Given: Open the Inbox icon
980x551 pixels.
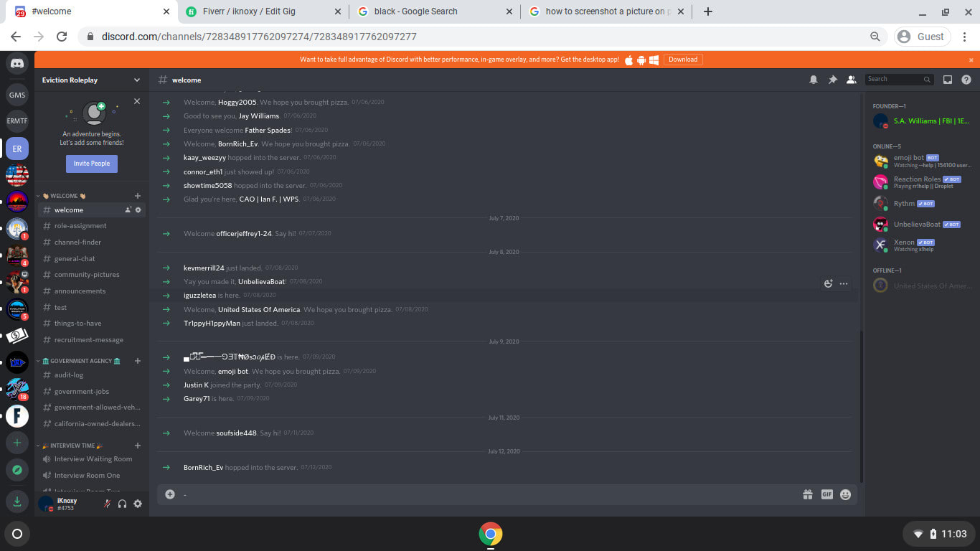Looking at the screenshot, I should (948, 80).
